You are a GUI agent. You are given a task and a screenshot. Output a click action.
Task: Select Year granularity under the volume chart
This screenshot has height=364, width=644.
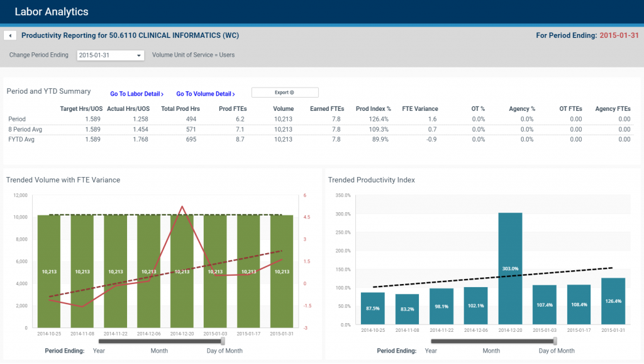[99, 351]
